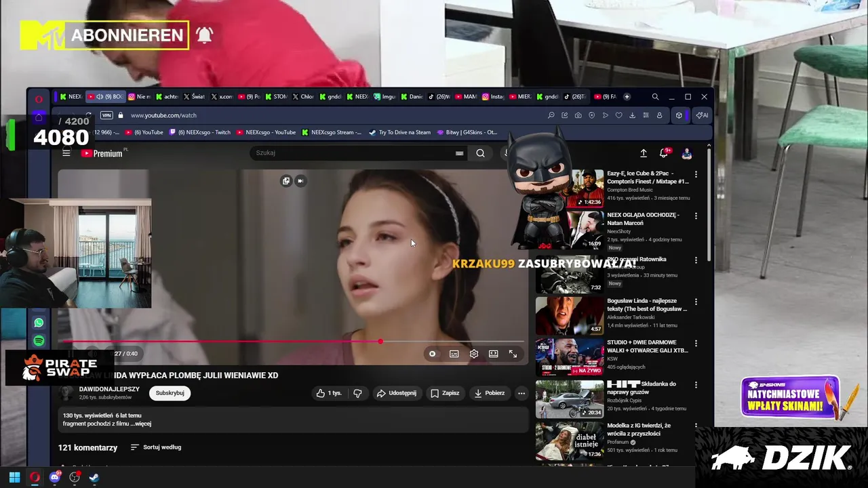Go to YouTube Premium home logo
This screenshot has width=868, height=488.
pyautogui.click(x=102, y=153)
